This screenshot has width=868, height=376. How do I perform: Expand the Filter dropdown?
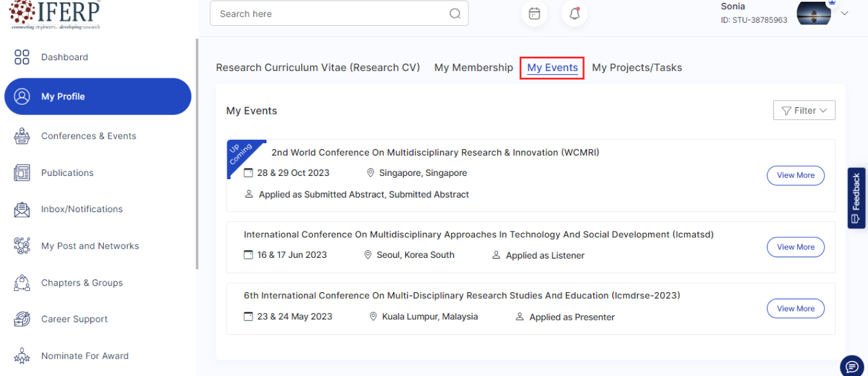click(x=804, y=110)
